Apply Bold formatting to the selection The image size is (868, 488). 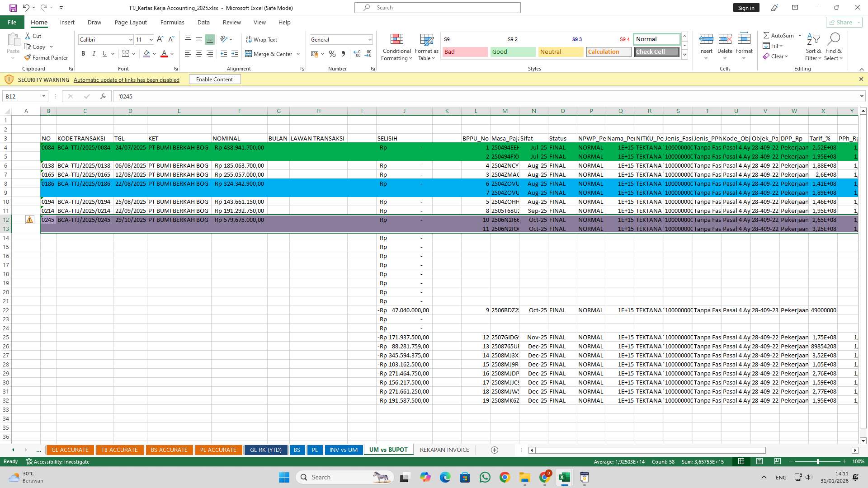pyautogui.click(x=83, y=53)
